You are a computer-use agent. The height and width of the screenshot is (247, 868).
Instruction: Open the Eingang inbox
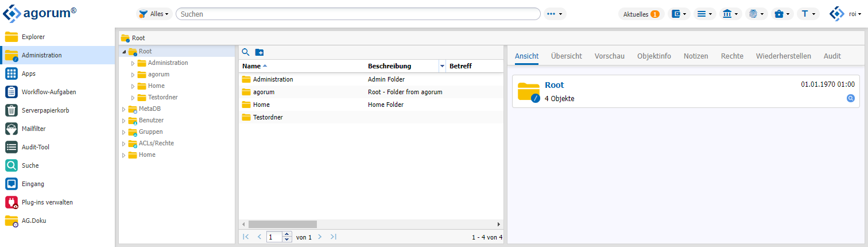pos(57,184)
